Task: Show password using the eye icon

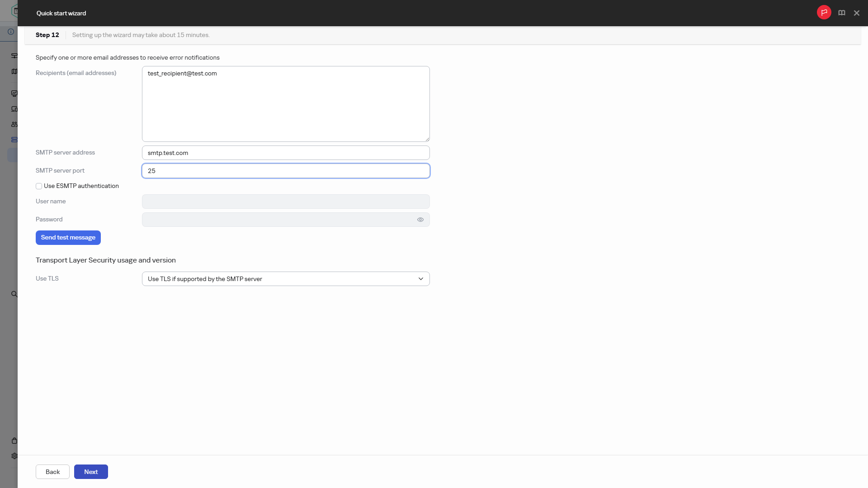Action: tap(420, 220)
